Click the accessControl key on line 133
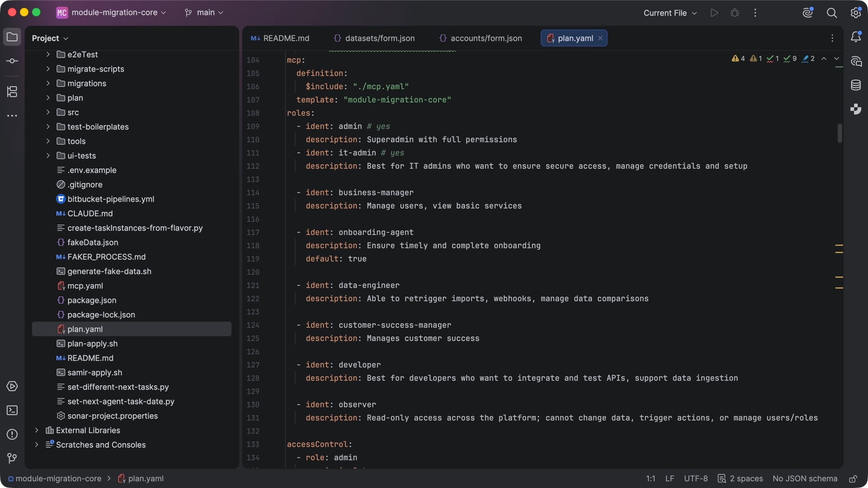Screen dimensions: 868x488 pos(317,445)
